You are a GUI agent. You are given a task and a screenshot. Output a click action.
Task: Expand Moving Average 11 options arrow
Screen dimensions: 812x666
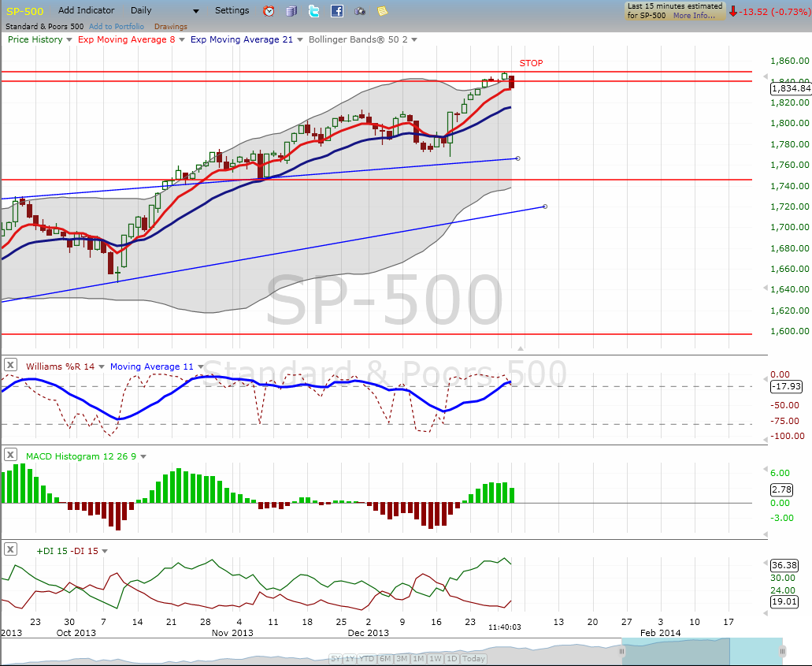coord(200,367)
